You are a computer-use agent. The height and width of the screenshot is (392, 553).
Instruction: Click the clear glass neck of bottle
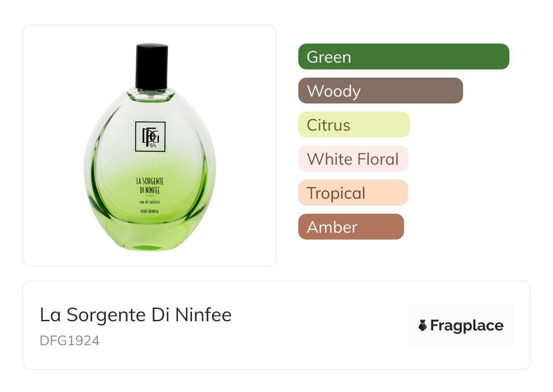[151, 94]
